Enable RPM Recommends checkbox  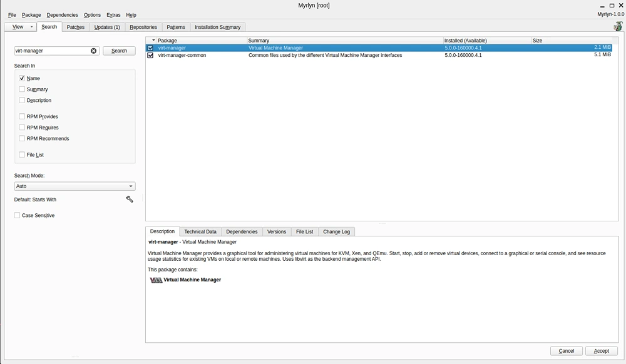coord(22,138)
